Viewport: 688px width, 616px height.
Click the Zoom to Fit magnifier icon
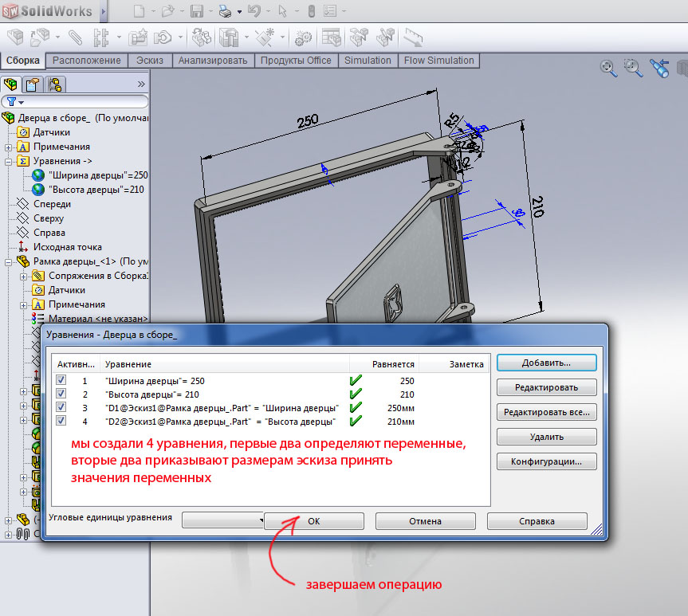tap(609, 68)
